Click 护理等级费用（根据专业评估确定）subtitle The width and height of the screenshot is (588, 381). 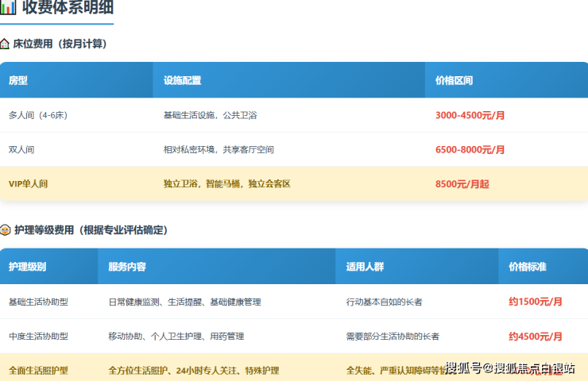click(91, 229)
